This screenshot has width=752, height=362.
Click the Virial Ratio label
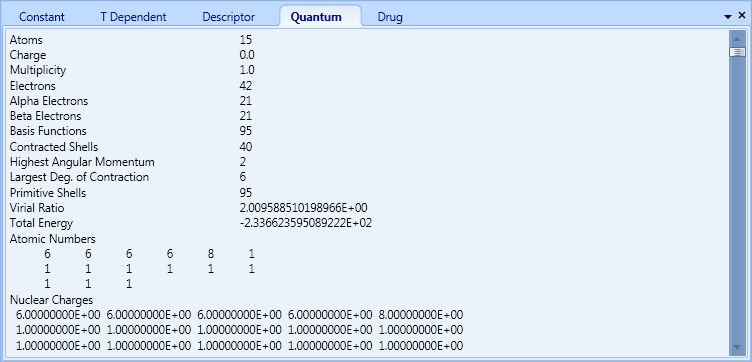37,208
